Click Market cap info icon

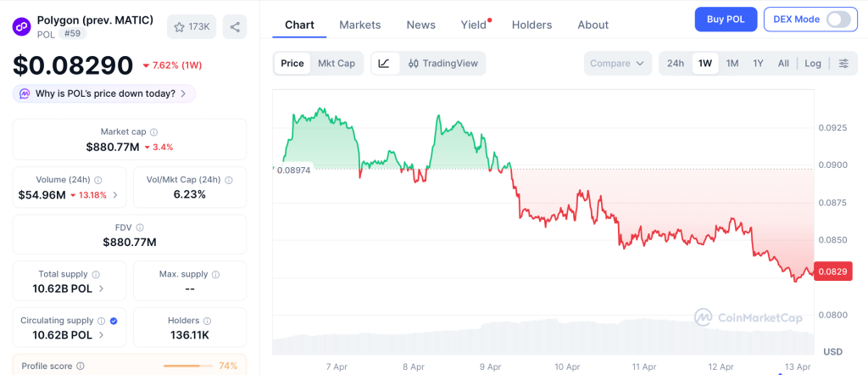[153, 132]
